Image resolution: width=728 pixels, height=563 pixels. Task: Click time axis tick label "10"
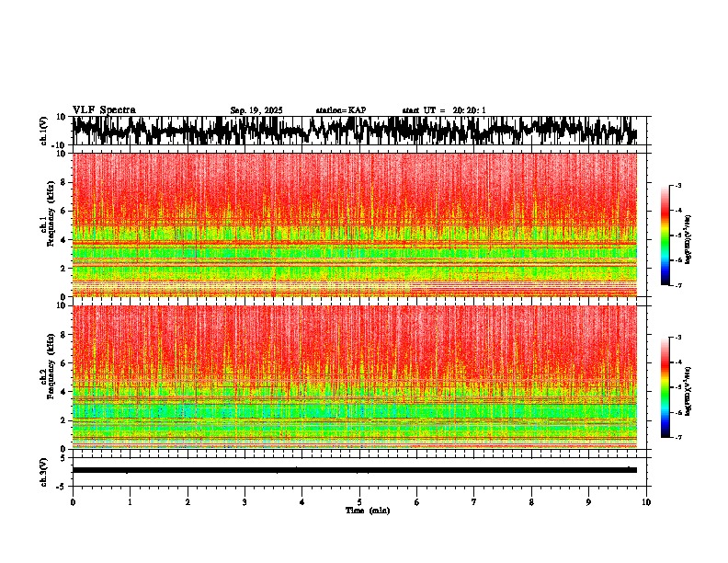[646, 502]
